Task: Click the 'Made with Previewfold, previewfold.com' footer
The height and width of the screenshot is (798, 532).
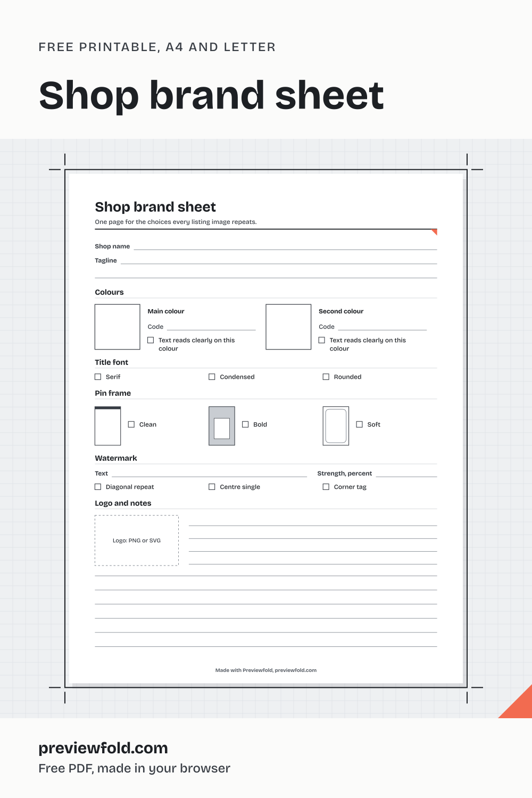Action: [266, 670]
